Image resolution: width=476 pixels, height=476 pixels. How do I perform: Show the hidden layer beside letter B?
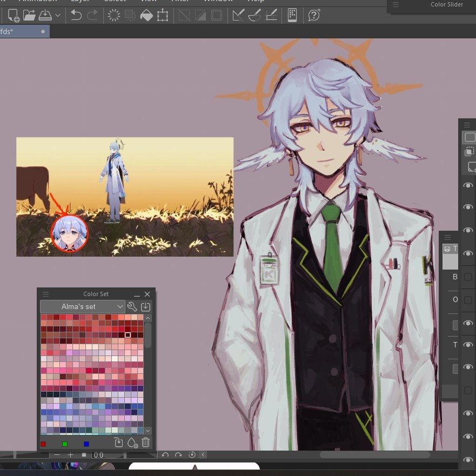point(468,277)
